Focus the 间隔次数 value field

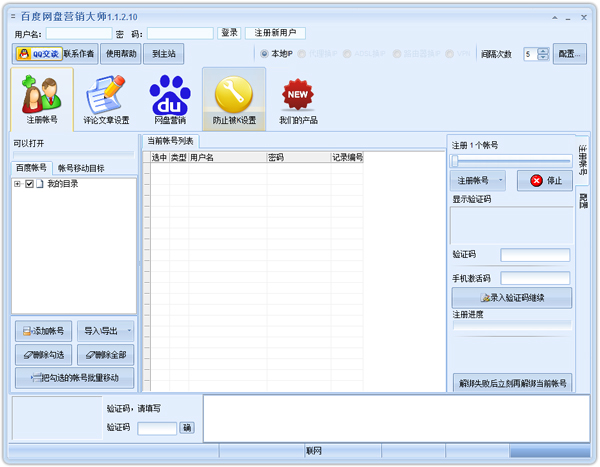531,54
